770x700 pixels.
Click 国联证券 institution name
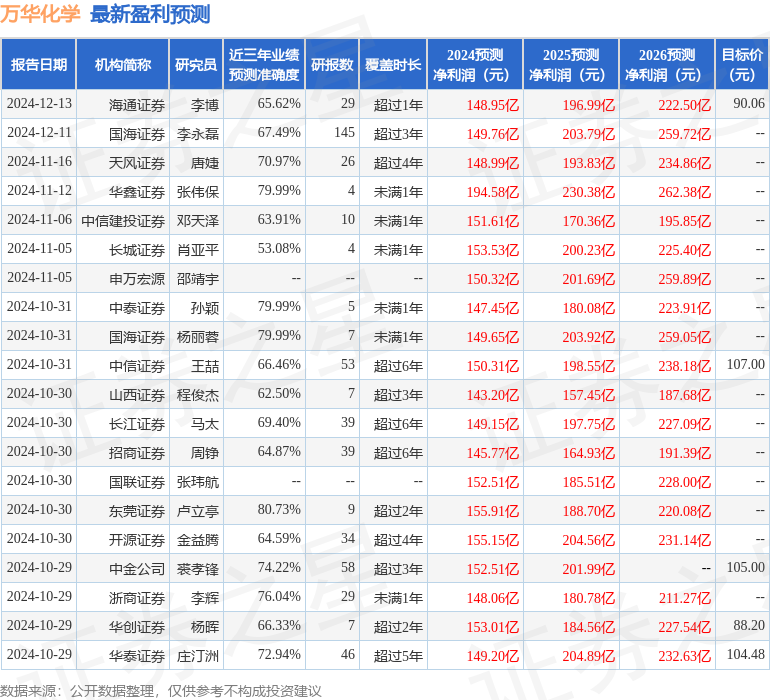coord(137,481)
